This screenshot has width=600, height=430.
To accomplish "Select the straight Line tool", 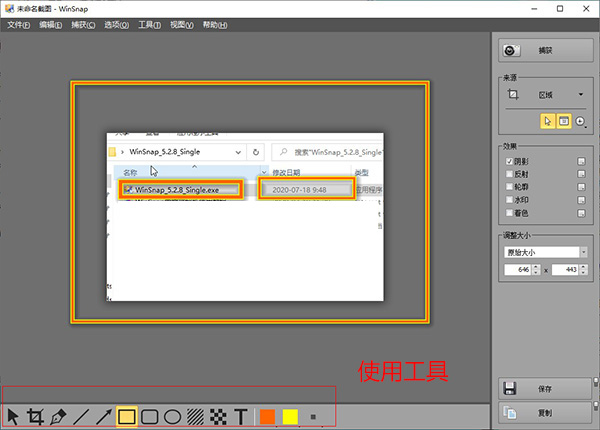I will click(x=81, y=417).
